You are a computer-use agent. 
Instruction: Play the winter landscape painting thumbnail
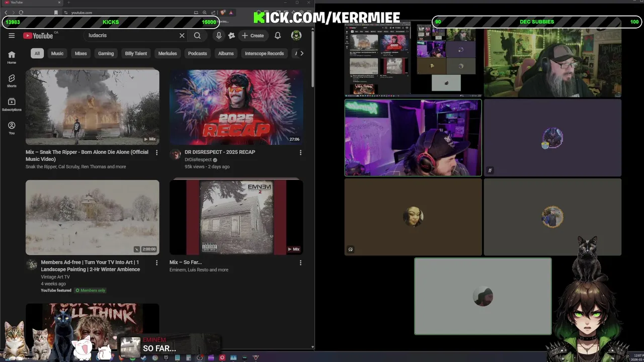coord(93,217)
